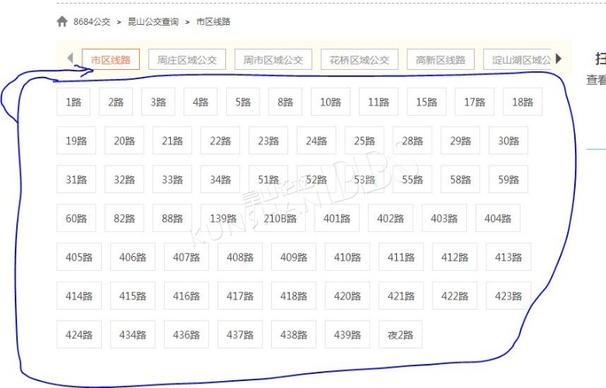Open night route 夜2路

400,335
